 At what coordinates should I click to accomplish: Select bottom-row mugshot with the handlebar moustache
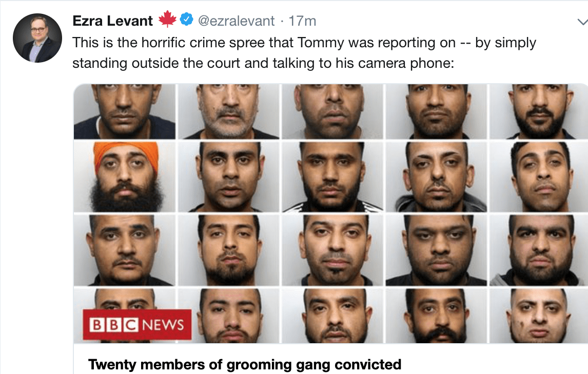point(437,315)
